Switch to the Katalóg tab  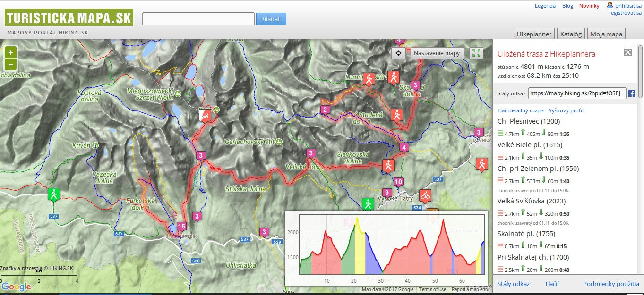[x=571, y=34]
